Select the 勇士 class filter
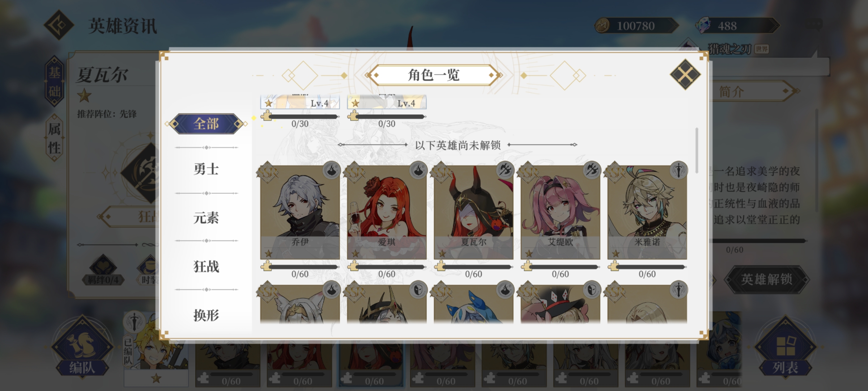 [x=206, y=169]
